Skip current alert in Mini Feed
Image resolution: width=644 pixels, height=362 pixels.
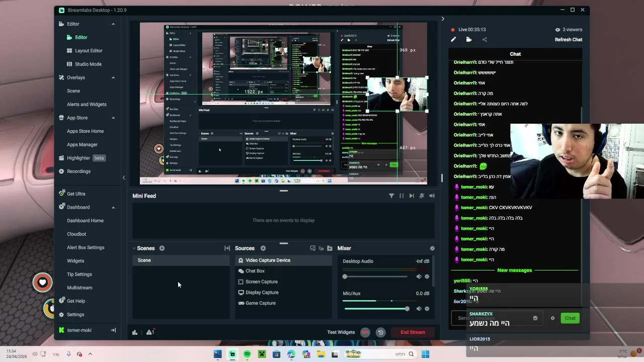pyautogui.click(x=412, y=196)
